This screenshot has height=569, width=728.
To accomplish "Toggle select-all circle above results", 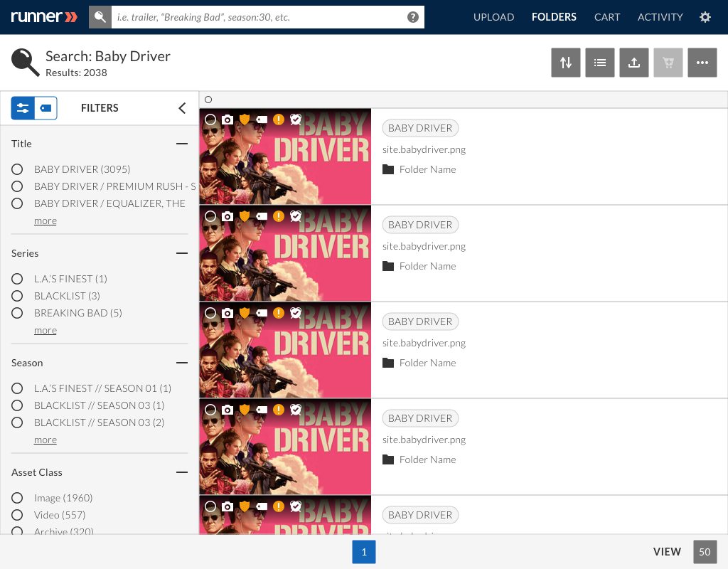I will (208, 100).
